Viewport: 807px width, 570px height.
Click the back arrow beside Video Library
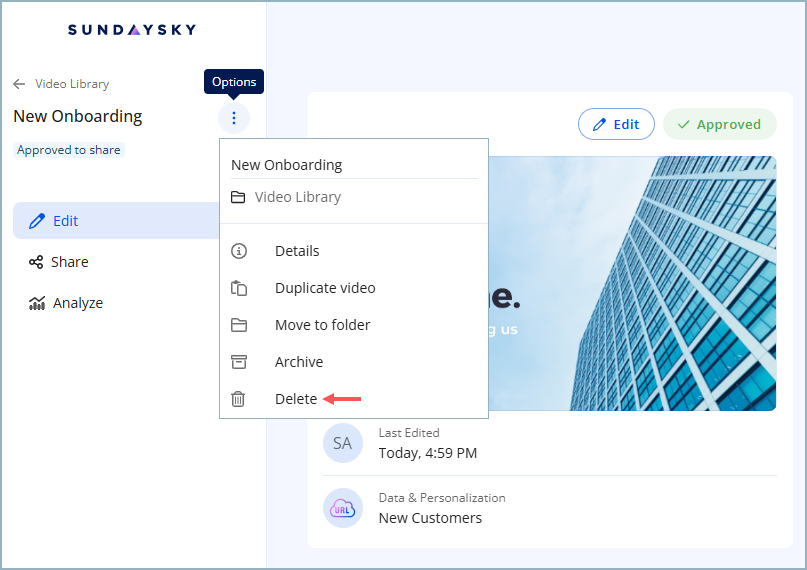tap(19, 84)
